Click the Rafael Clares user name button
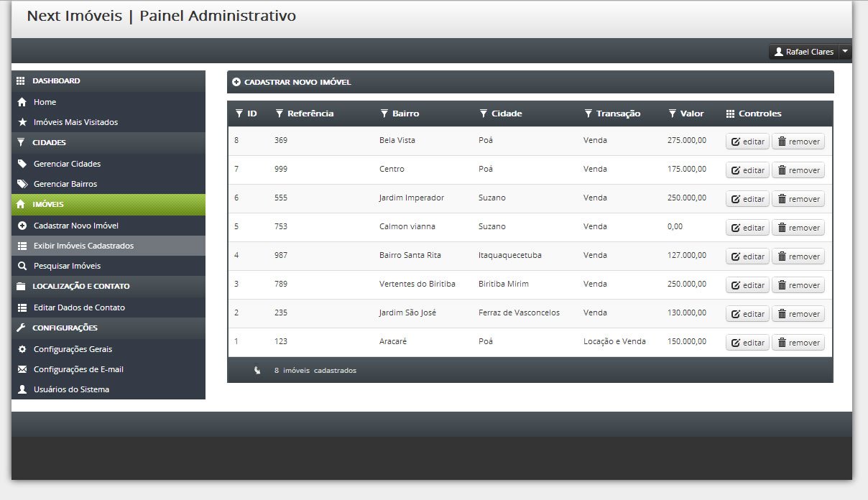868x500 pixels. coord(803,52)
